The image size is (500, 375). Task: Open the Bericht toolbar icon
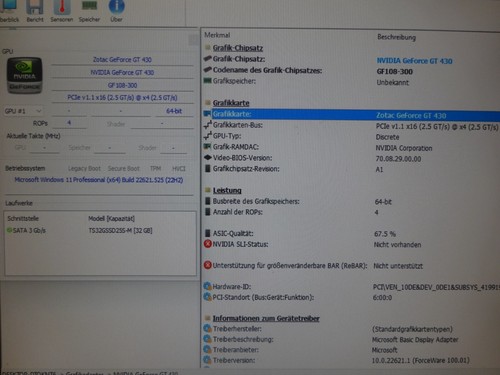[x=35, y=11]
